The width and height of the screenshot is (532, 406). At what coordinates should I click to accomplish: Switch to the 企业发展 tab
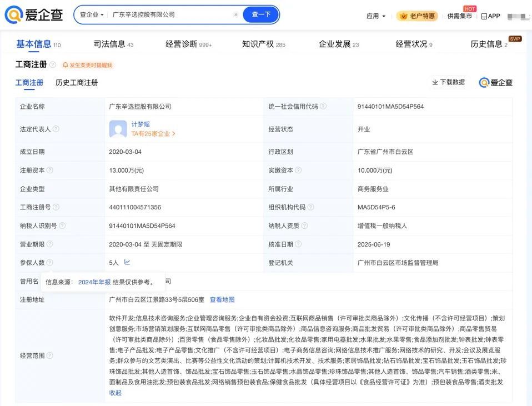(339, 44)
